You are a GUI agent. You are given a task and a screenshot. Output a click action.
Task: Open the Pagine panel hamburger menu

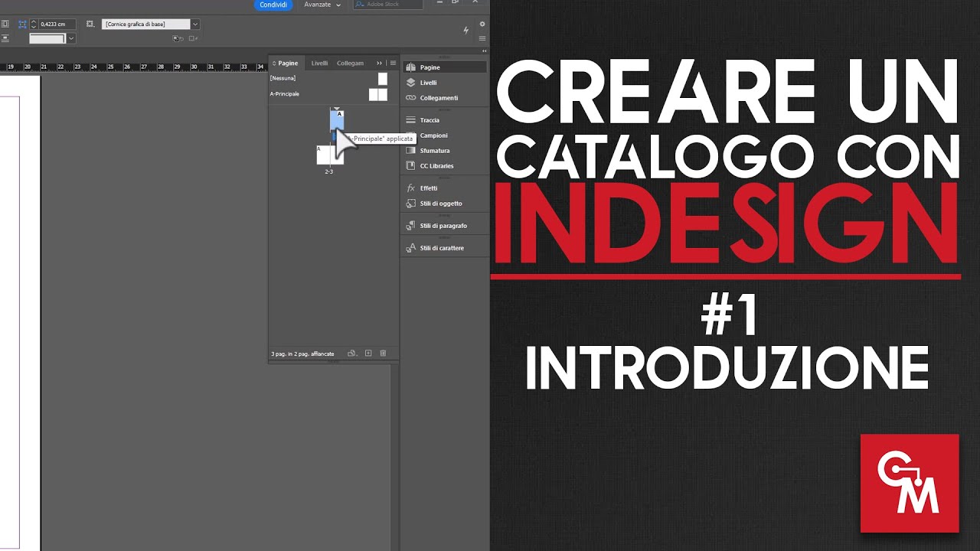(393, 63)
